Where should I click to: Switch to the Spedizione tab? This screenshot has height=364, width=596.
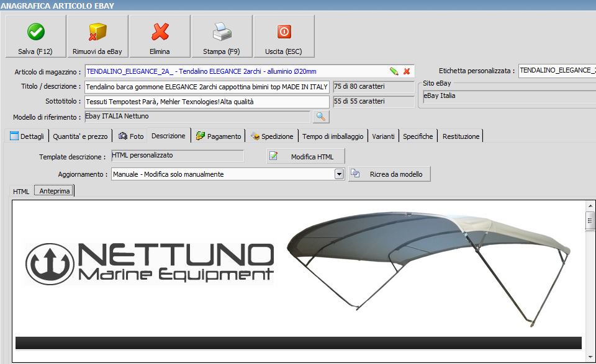(272, 136)
